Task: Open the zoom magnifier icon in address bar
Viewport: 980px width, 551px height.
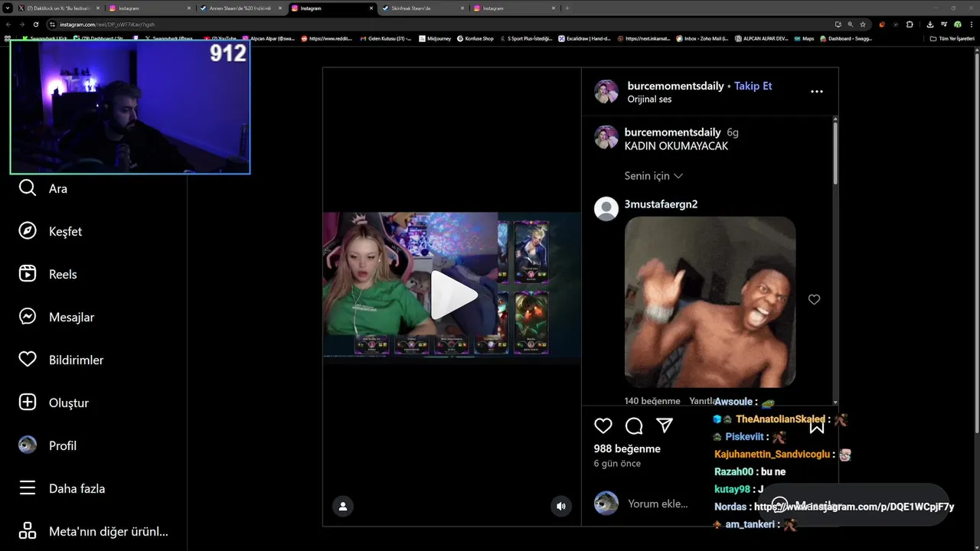Action: (x=850, y=24)
